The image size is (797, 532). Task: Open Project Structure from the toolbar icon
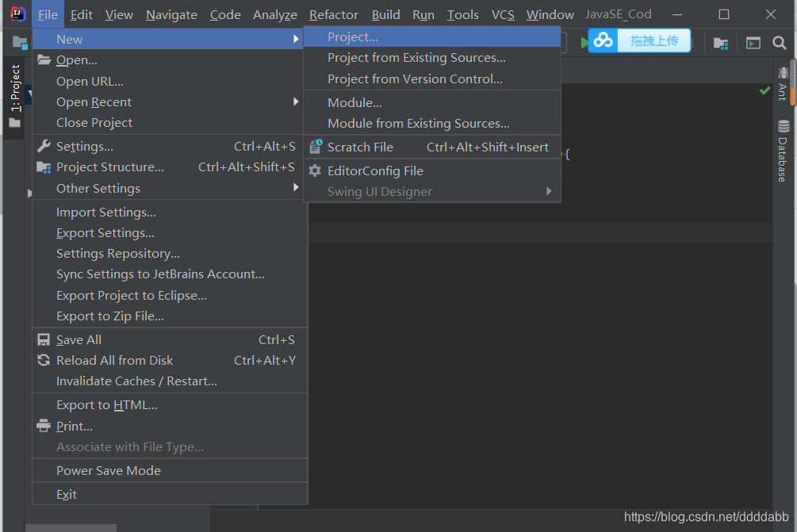coord(721,44)
